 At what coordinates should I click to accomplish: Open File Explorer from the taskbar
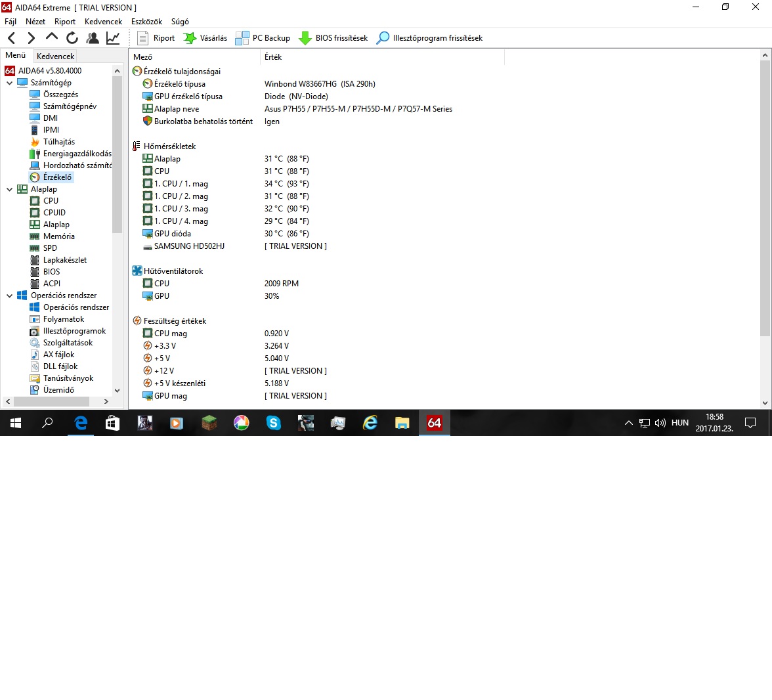pos(402,423)
